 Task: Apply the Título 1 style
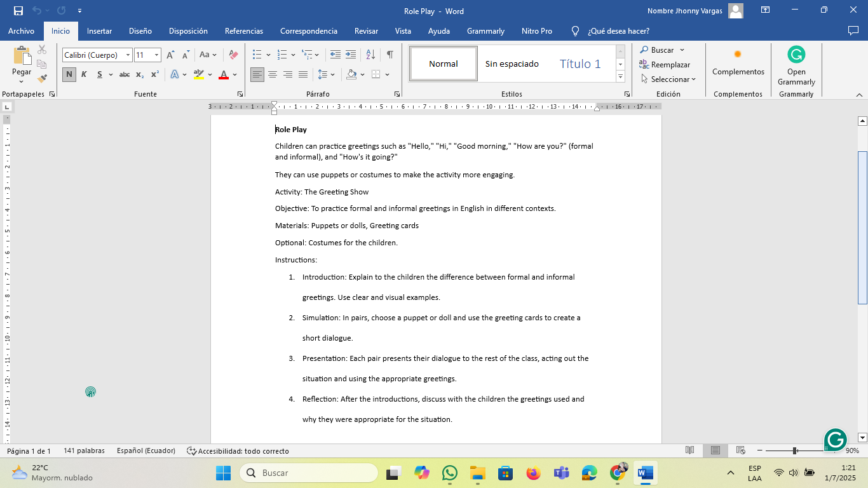point(580,64)
